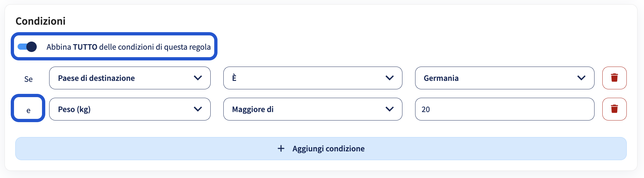Click the chevron arrow in Peso (kg) field
644x178 pixels.
198,109
